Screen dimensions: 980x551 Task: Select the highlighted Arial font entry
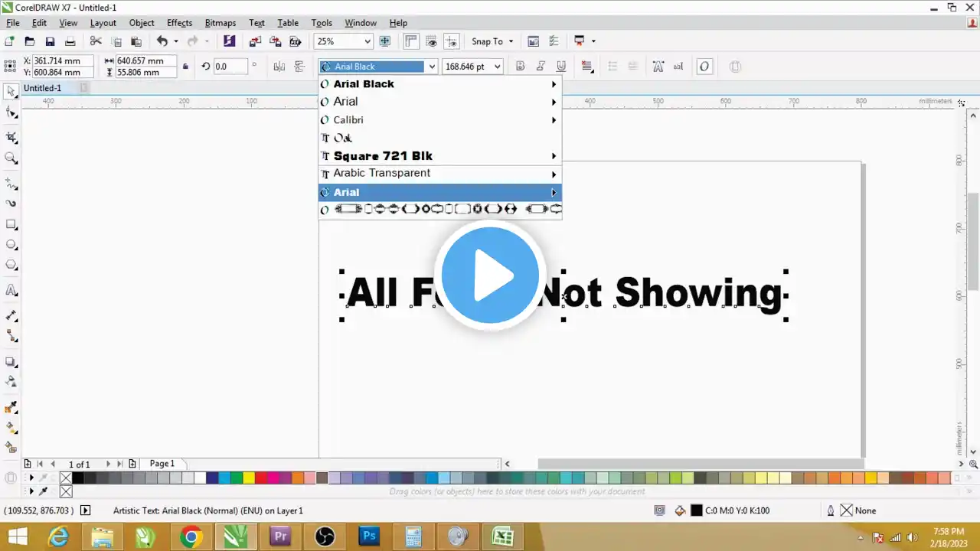(x=440, y=192)
